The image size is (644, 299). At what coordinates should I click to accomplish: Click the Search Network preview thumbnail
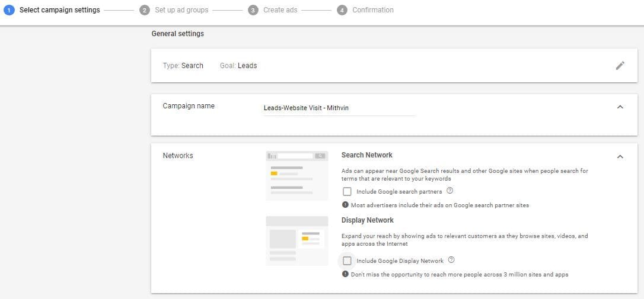coord(297,175)
